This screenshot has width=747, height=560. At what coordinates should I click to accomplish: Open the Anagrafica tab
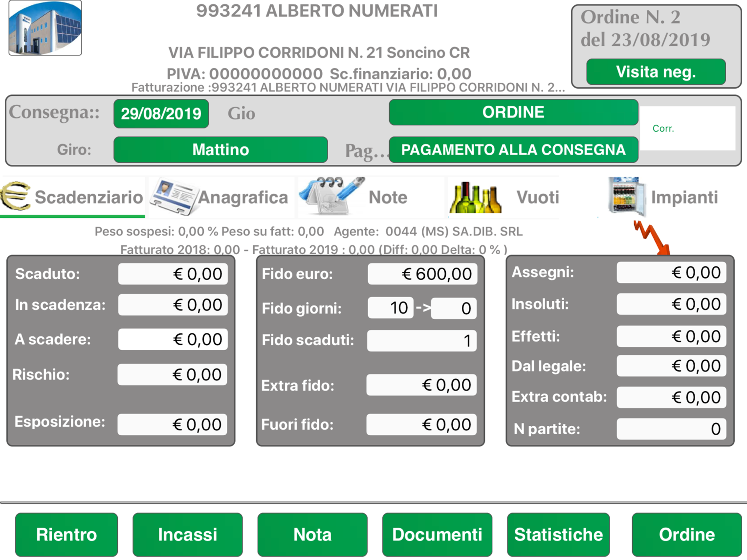(x=221, y=197)
